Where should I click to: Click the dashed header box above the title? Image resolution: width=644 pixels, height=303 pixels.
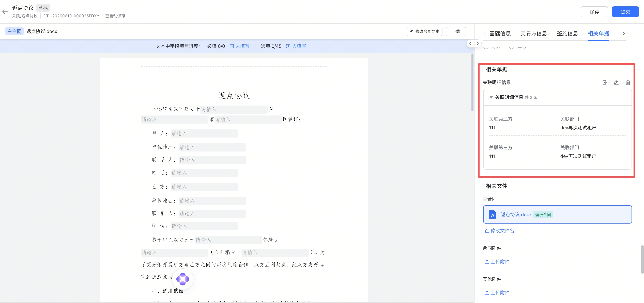[234, 76]
